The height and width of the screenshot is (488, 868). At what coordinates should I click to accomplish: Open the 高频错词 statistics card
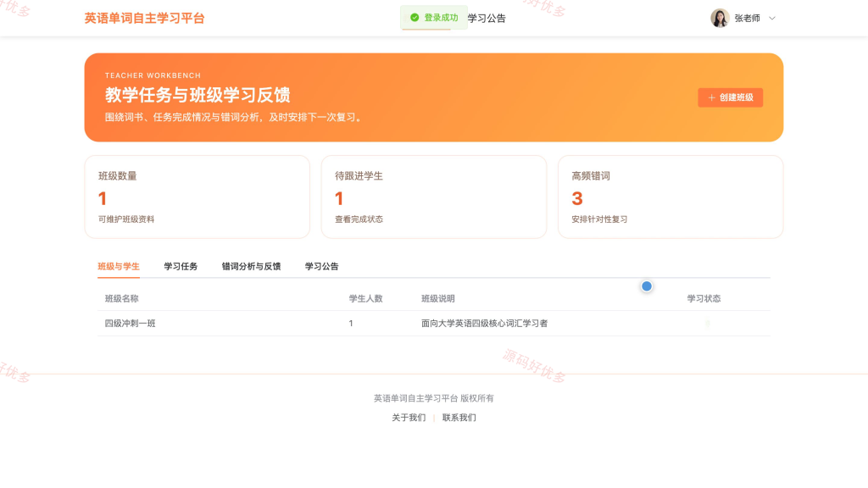pyautogui.click(x=670, y=197)
